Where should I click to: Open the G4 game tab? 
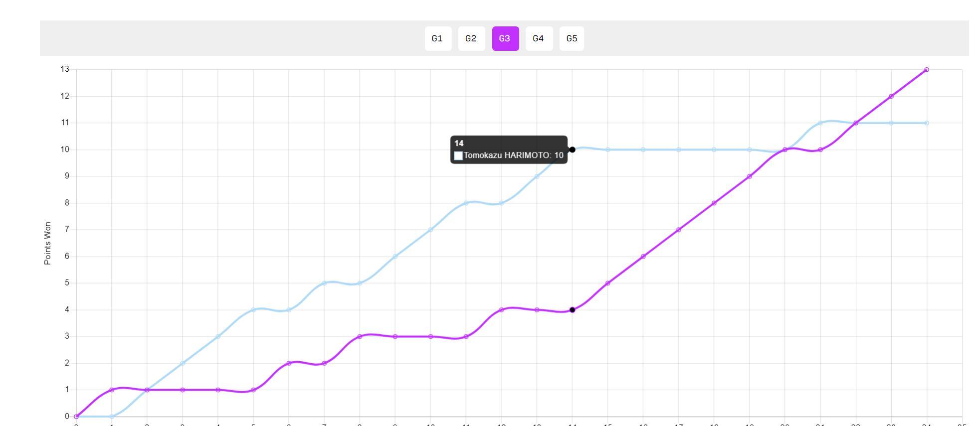[538, 39]
